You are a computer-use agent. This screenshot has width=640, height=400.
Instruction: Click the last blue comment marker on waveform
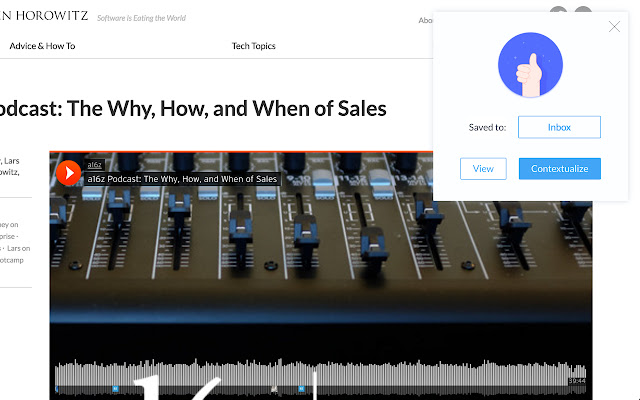click(x=301, y=389)
